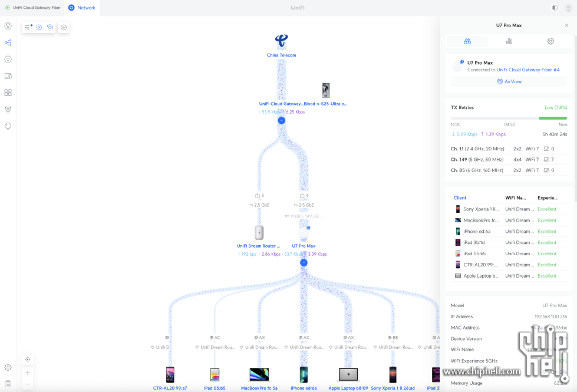The width and height of the screenshot is (577, 392).
Task: Open the MacBookPro fc client row
Action: 509,220
